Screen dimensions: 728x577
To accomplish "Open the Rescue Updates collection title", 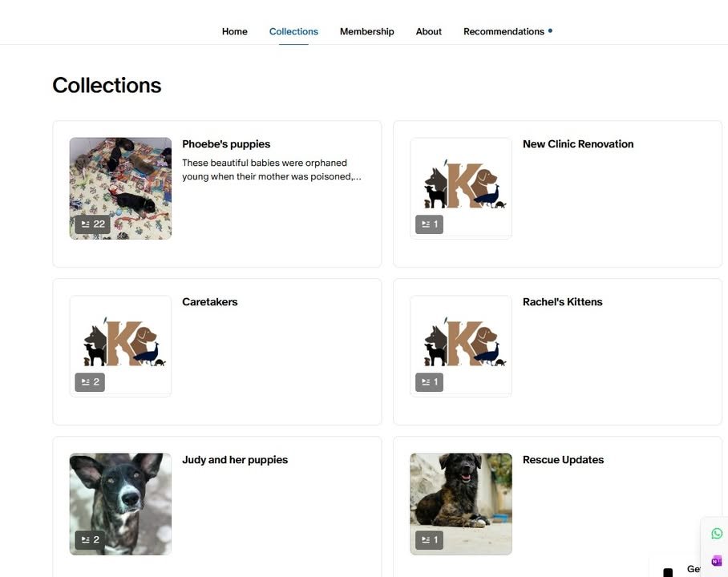I will (x=563, y=459).
